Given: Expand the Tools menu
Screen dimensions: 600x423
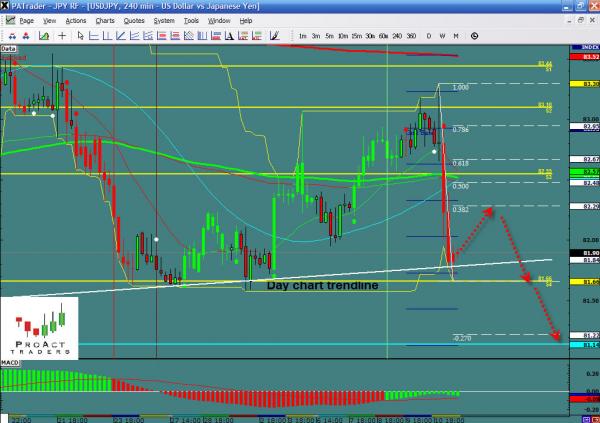Looking at the screenshot, I should click(190, 20).
